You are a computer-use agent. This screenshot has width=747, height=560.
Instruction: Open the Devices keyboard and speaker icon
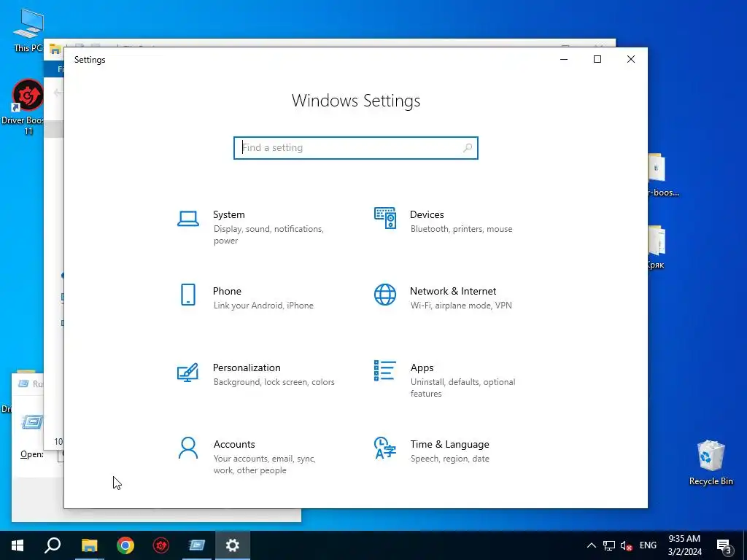385,218
